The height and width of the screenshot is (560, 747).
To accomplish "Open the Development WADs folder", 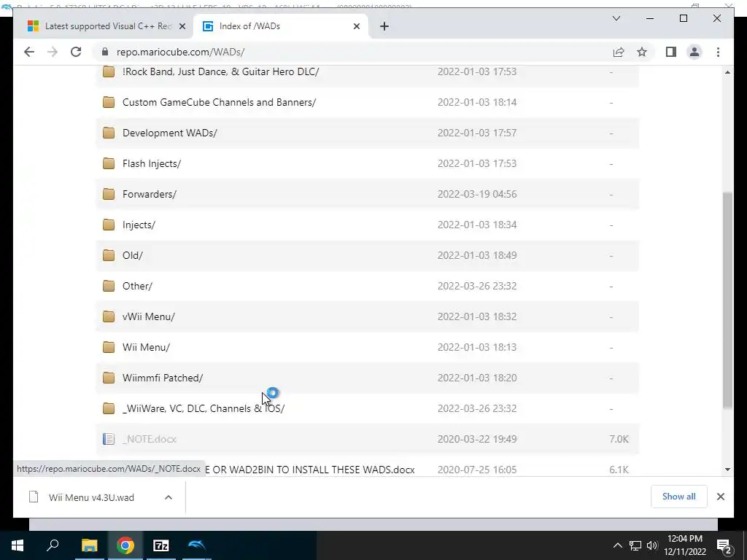I will [x=169, y=133].
